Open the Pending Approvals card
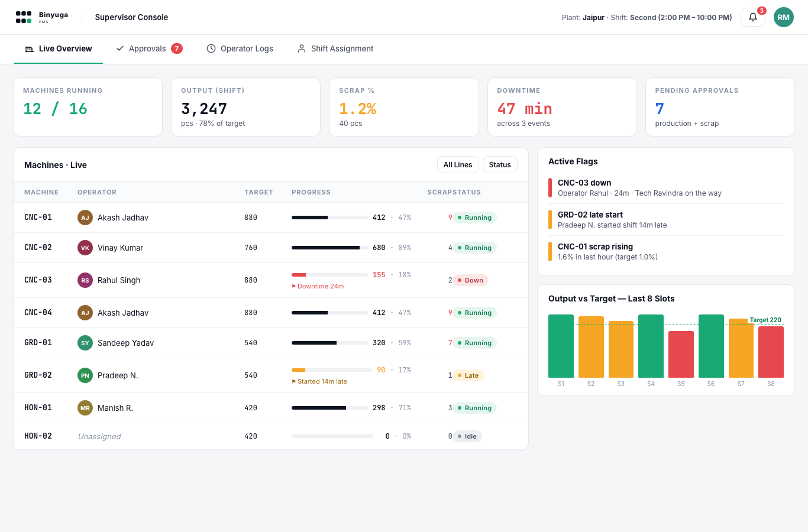808x532 pixels. [720, 107]
